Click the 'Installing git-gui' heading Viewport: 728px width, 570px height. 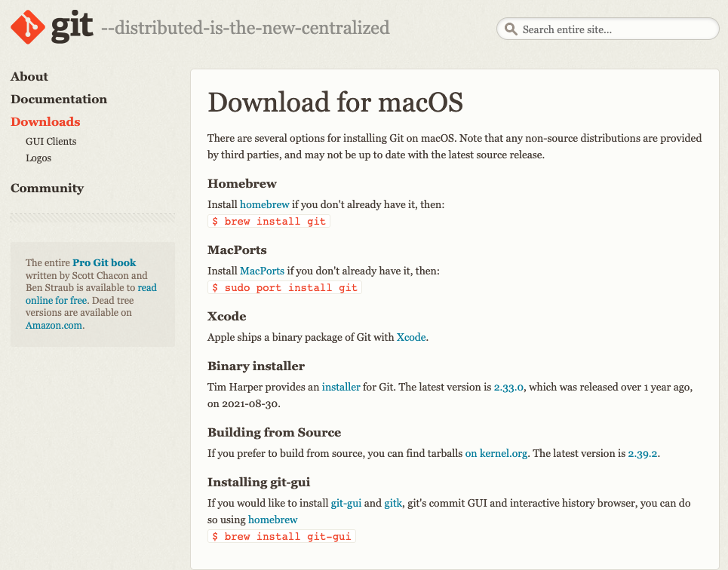coord(259,483)
